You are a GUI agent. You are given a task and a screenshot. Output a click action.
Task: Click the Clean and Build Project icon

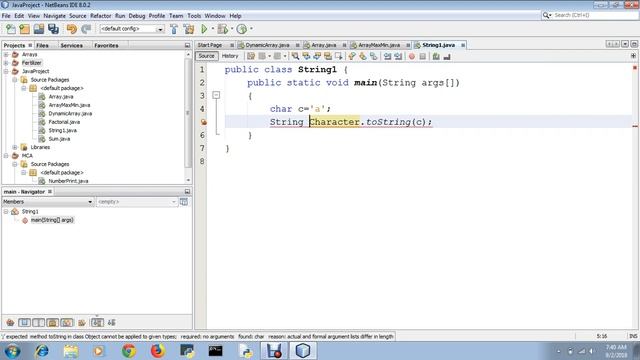click(189, 29)
